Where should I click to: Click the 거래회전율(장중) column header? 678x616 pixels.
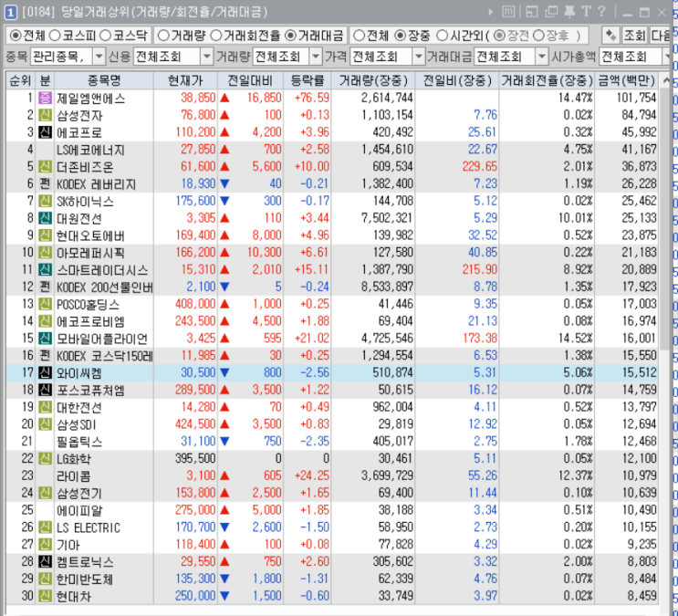[x=548, y=80]
